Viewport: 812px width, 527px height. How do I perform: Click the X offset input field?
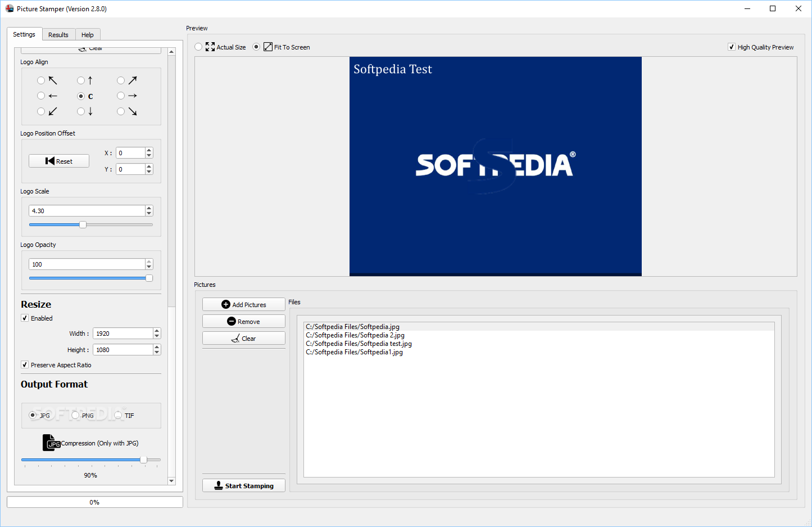click(x=130, y=153)
